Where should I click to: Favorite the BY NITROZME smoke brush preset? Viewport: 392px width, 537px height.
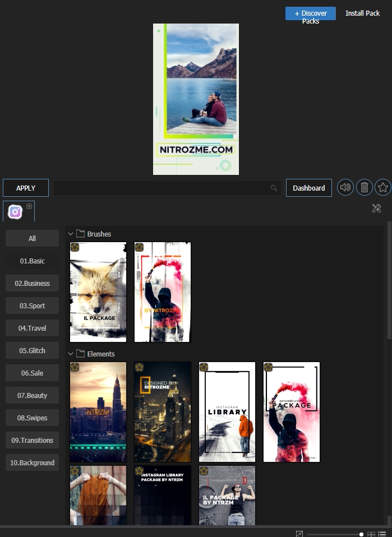tap(139, 247)
